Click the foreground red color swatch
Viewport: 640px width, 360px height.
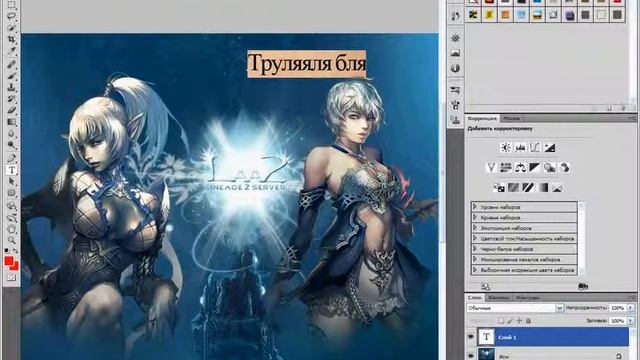click(x=9, y=261)
